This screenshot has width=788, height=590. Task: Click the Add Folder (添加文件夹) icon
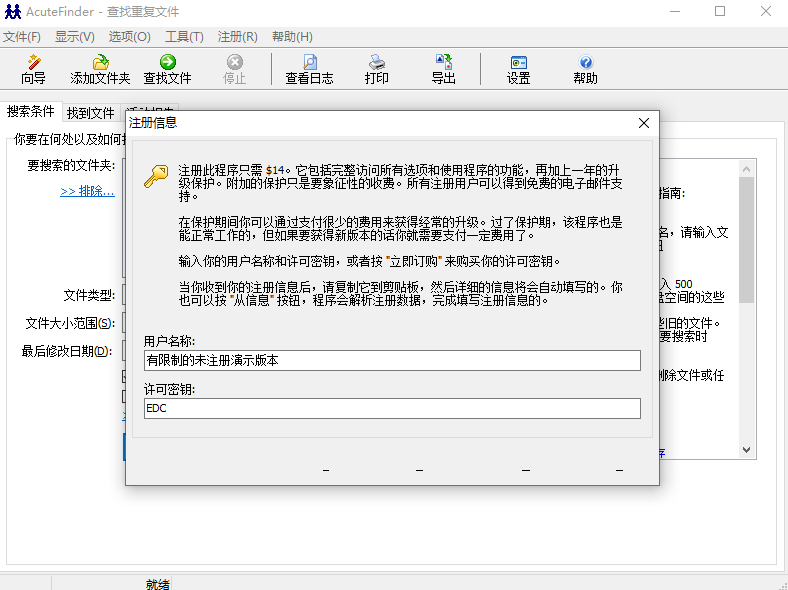tap(101, 62)
